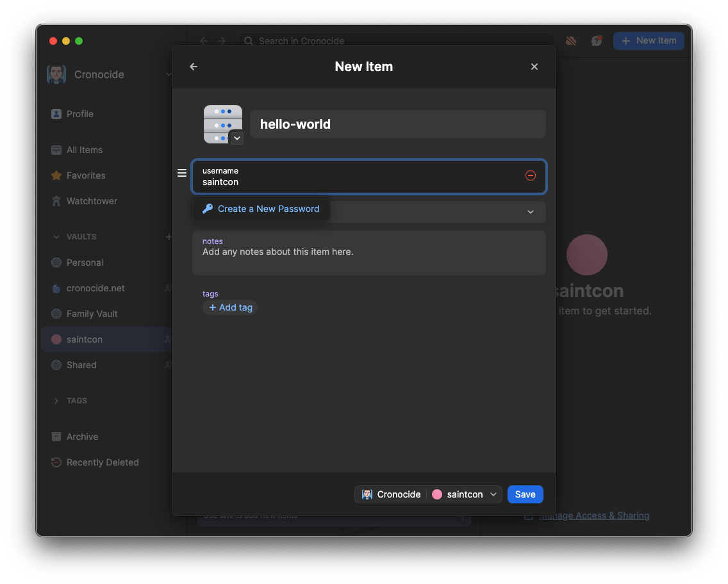Click the Watchtower tower icon
Viewport: 728px width, 584px height.
(56, 201)
